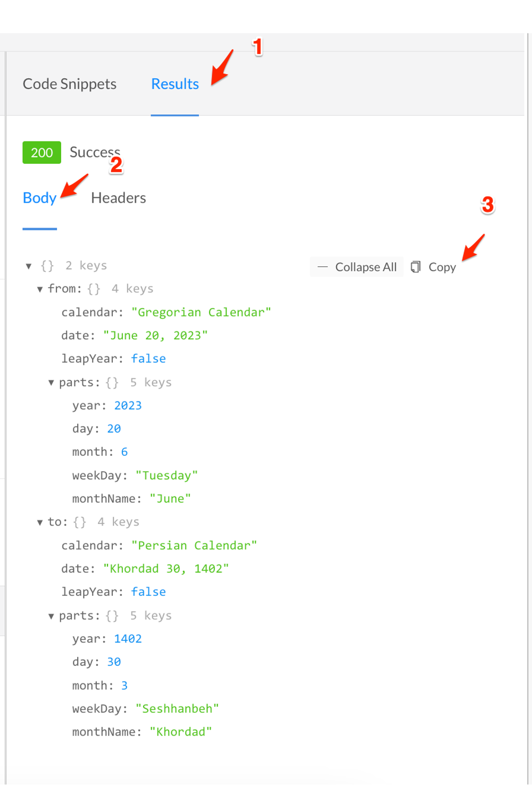The image size is (532, 785).
Task: Collapse the parts object under 'from'
Action: pyautogui.click(x=51, y=382)
